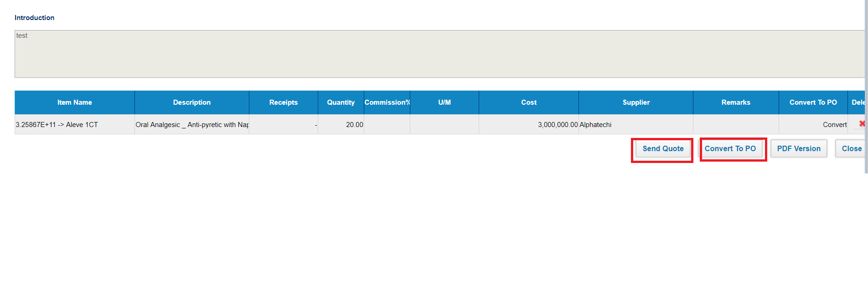Click the Receipts column header
868x295 pixels.
(284, 102)
